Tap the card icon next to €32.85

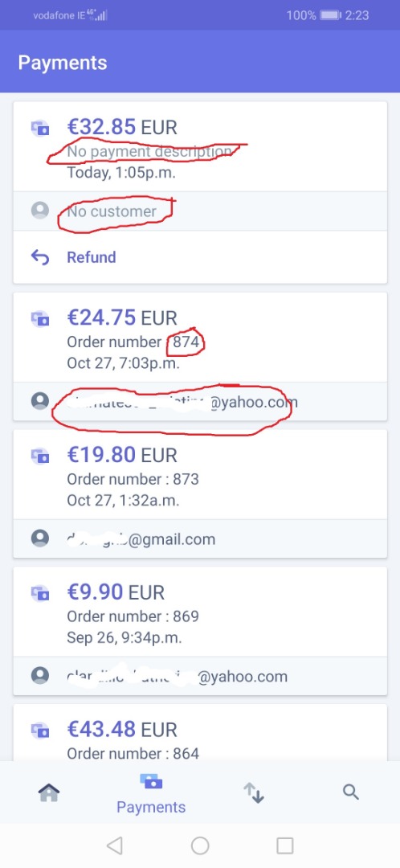point(40,129)
